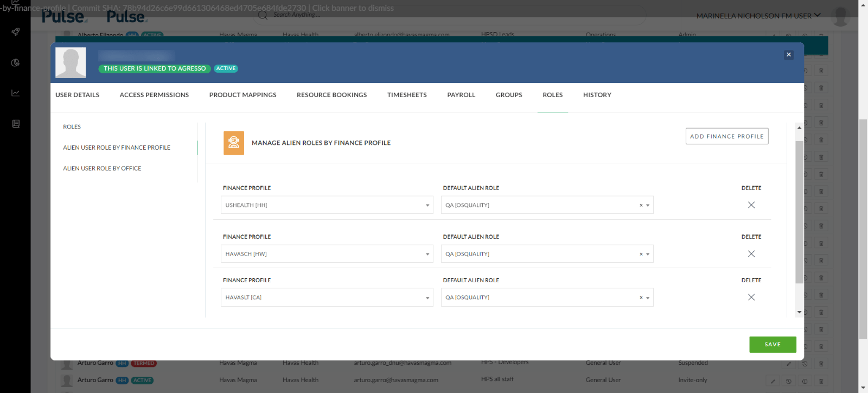Click the TERMED badge beside Arturo Garro
Image resolution: width=868 pixels, height=393 pixels.
[144, 364]
